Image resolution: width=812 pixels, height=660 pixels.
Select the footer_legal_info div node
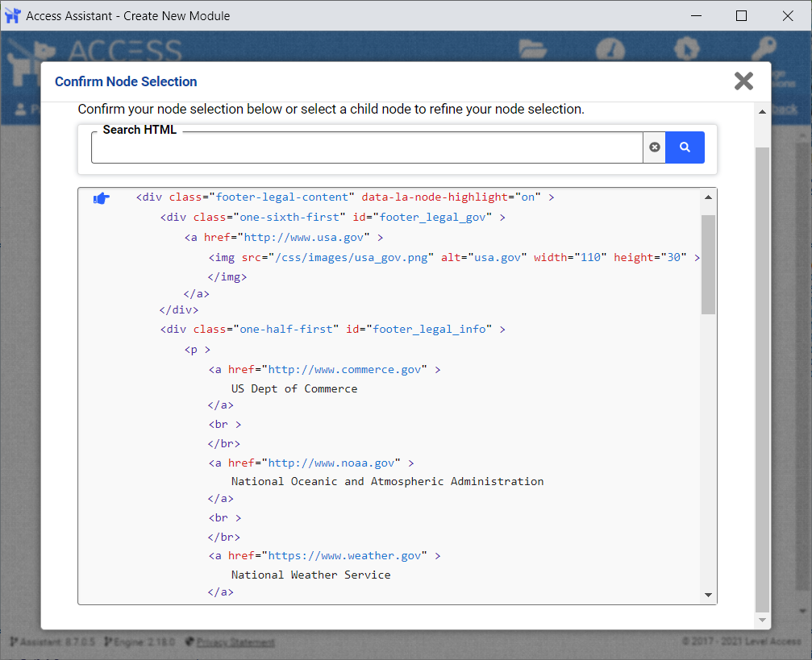click(x=332, y=330)
